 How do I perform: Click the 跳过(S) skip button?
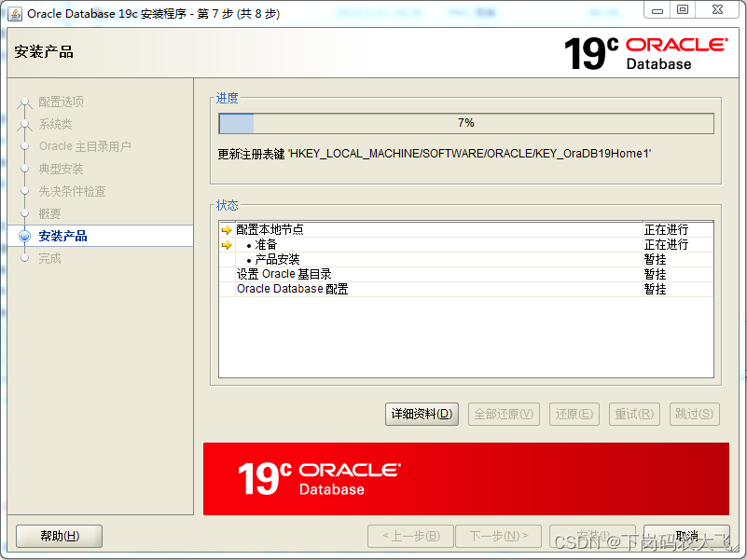click(x=695, y=414)
